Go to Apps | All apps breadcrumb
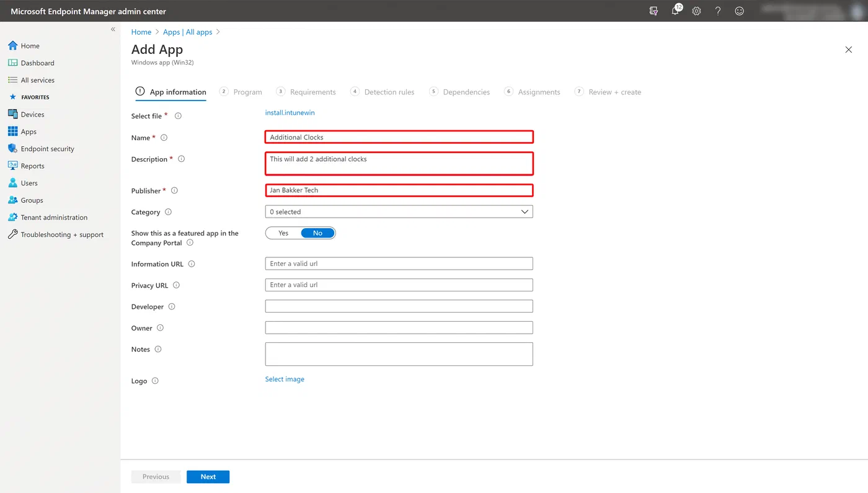This screenshot has height=493, width=868. pyautogui.click(x=188, y=32)
